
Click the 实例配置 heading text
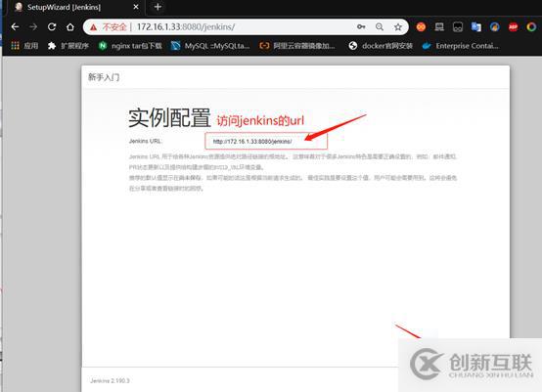(169, 117)
